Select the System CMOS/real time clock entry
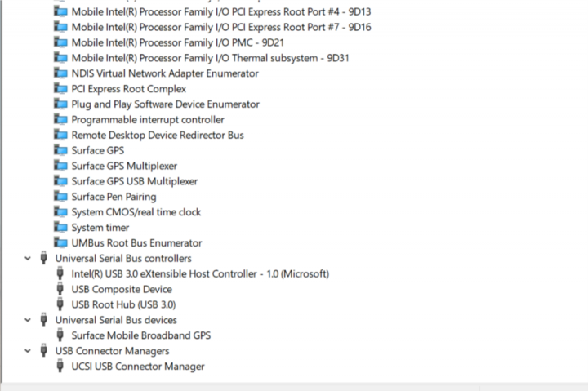588x391 pixels. (x=136, y=212)
